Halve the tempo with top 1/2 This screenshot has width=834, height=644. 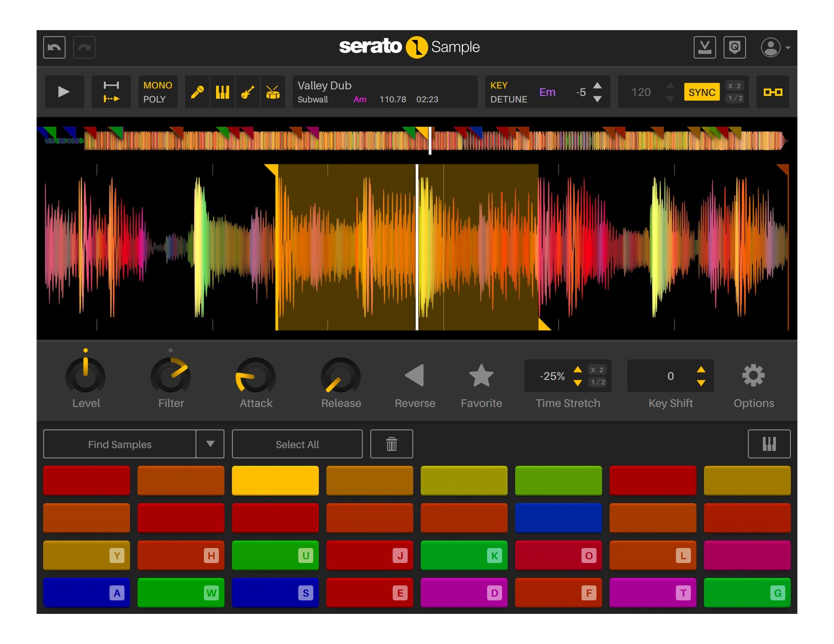point(735,99)
